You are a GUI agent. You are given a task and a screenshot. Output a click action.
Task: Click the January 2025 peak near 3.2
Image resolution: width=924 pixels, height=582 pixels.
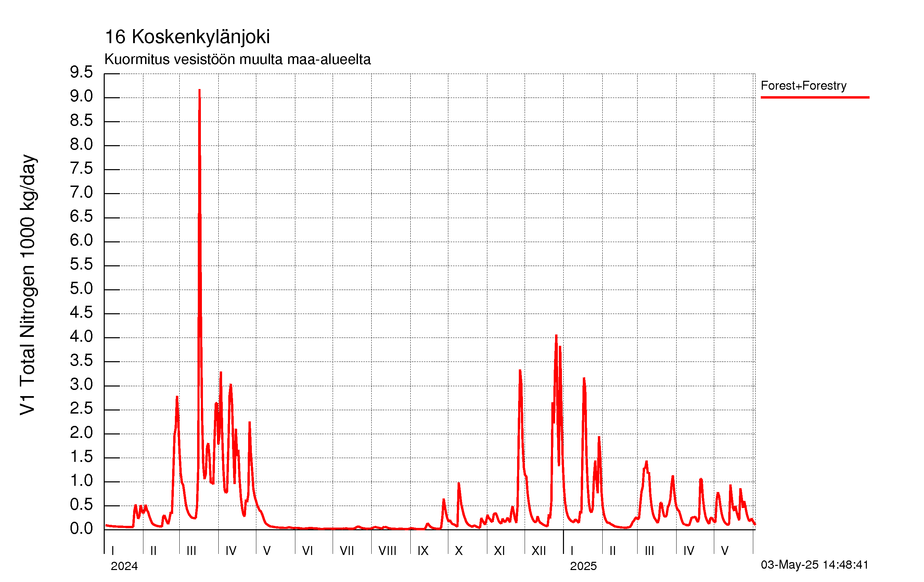tap(584, 379)
